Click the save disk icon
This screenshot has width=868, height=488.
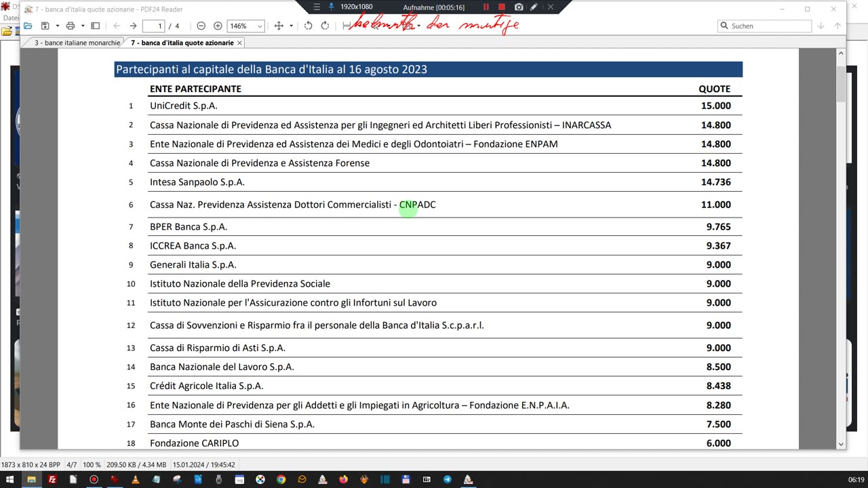click(x=45, y=26)
